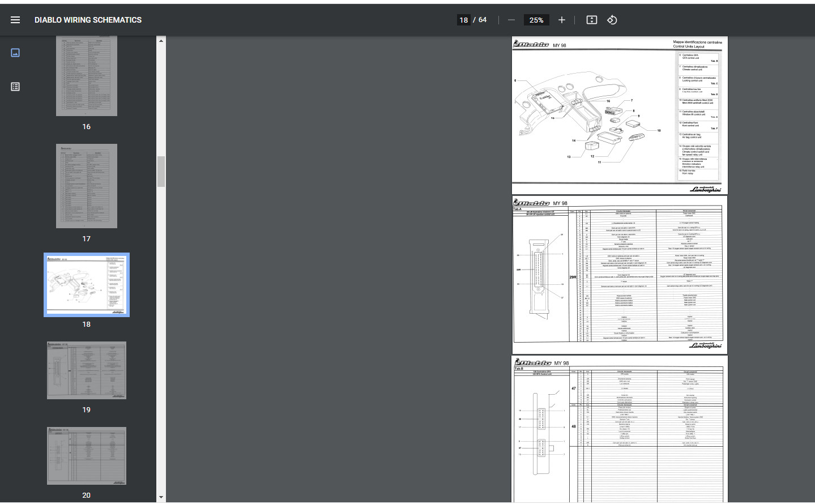815x504 pixels.
Task: Edit the current page number field
Action: pyautogui.click(x=464, y=20)
